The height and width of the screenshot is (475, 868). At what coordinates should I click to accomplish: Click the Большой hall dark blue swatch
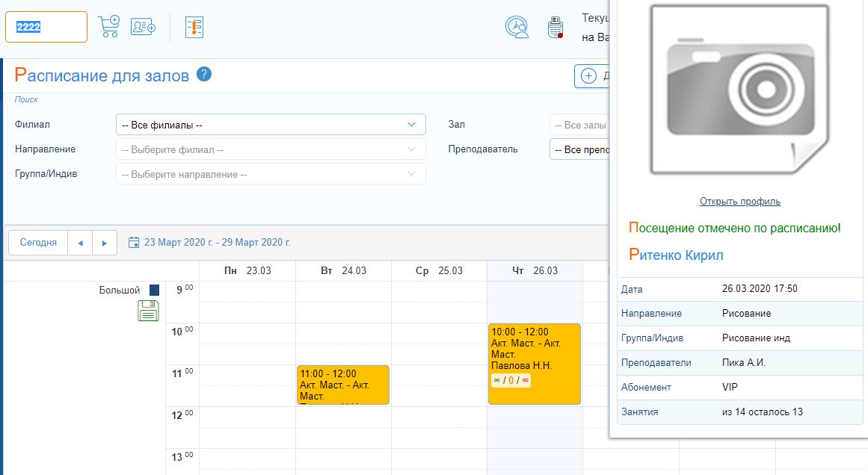[154, 291]
